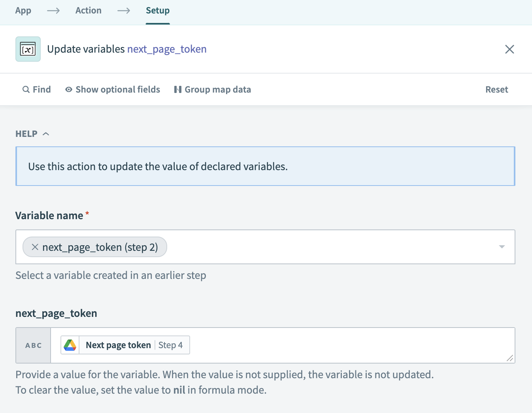Click the ABC text type indicator
Image resolution: width=532 pixels, height=413 pixels.
coord(33,345)
